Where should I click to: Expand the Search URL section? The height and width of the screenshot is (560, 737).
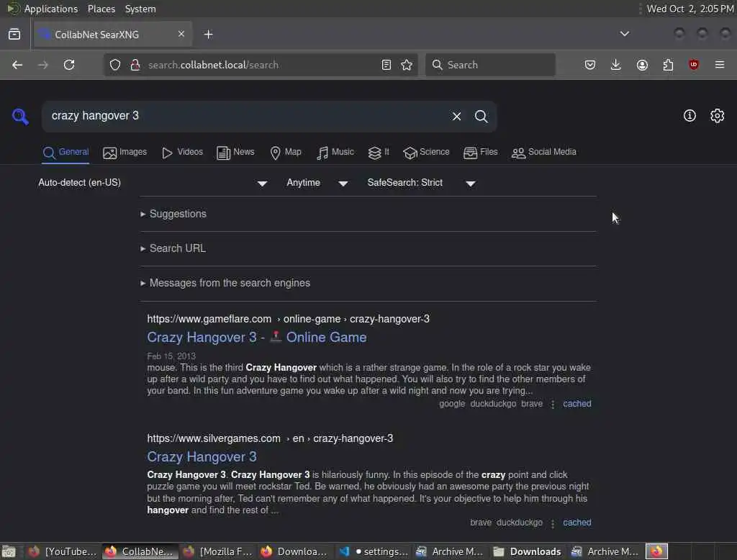click(x=173, y=248)
